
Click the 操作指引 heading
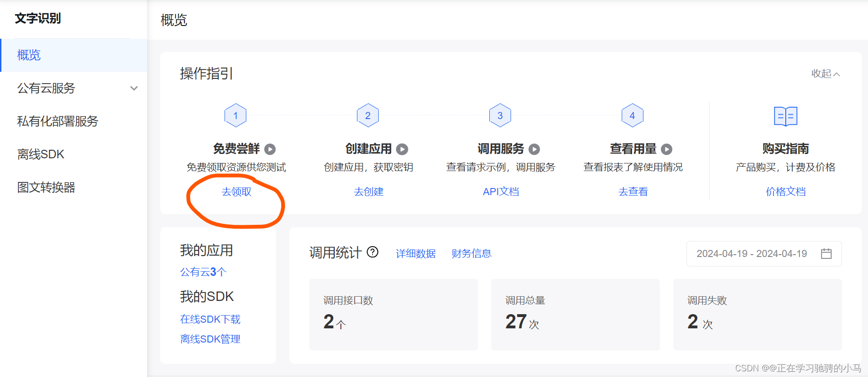pyautogui.click(x=207, y=74)
